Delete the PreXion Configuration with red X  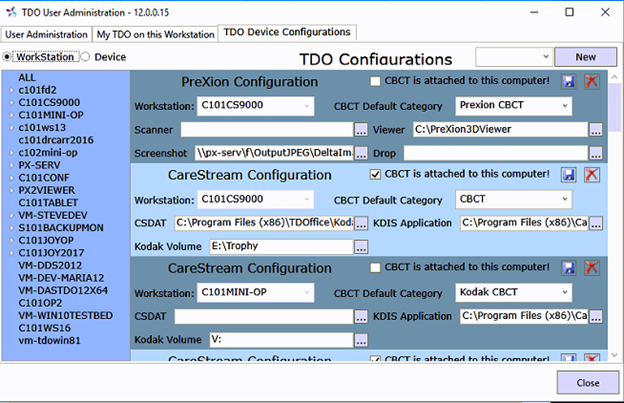(591, 82)
